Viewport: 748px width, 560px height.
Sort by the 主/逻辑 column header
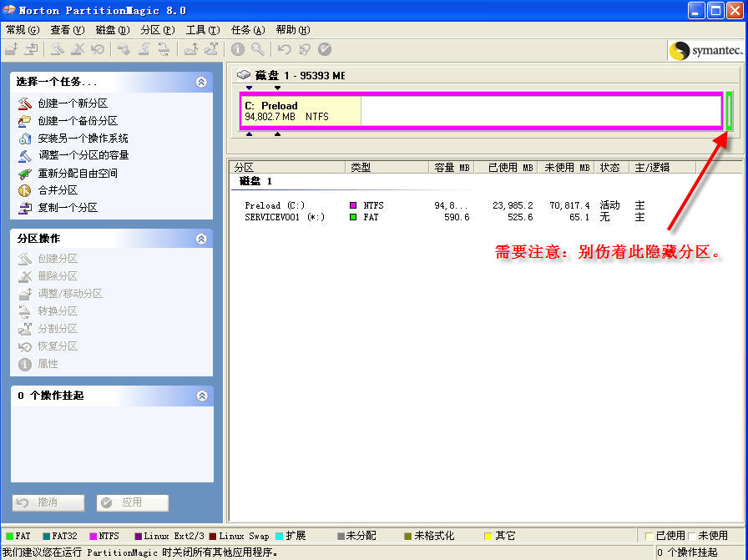tap(663, 168)
